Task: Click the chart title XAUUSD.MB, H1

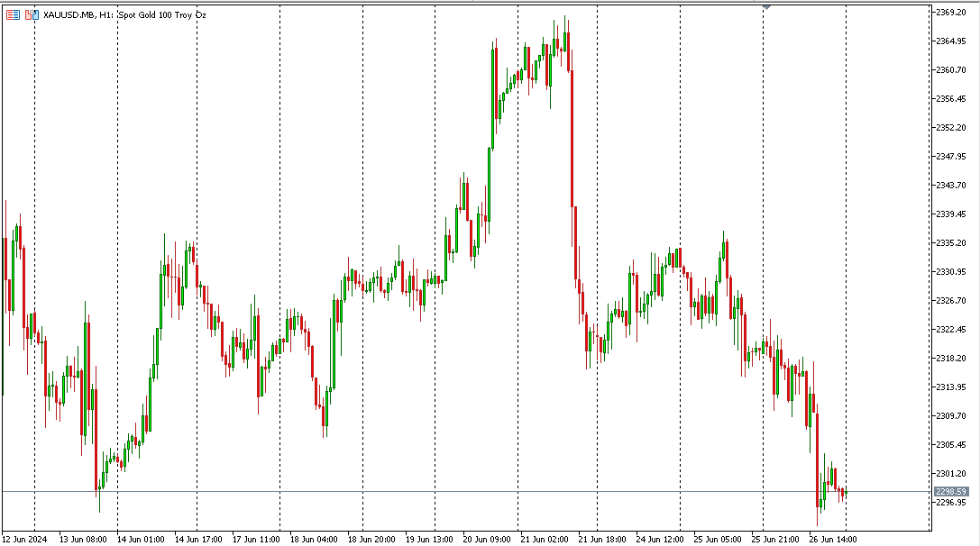Action: pyautogui.click(x=78, y=15)
